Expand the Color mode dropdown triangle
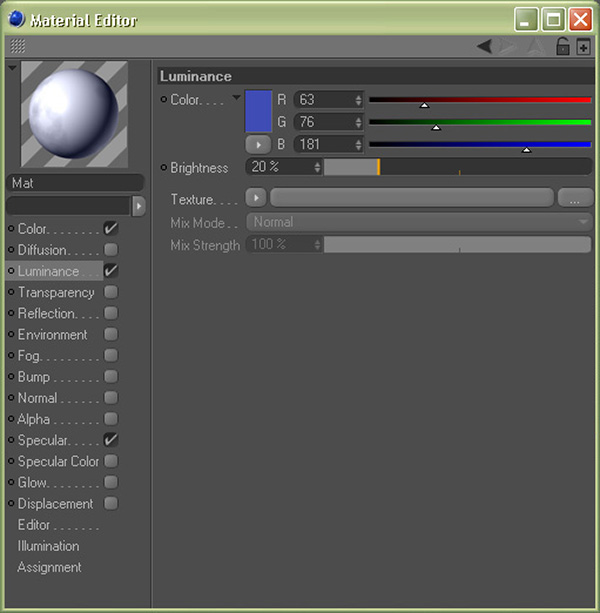 click(236, 98)
